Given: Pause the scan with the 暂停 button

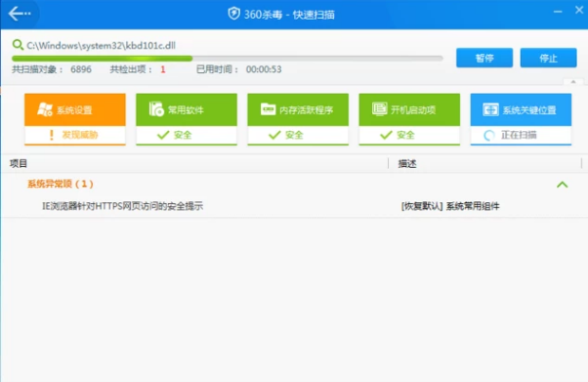Looking at the screenshot, I should tap(484, 58).
